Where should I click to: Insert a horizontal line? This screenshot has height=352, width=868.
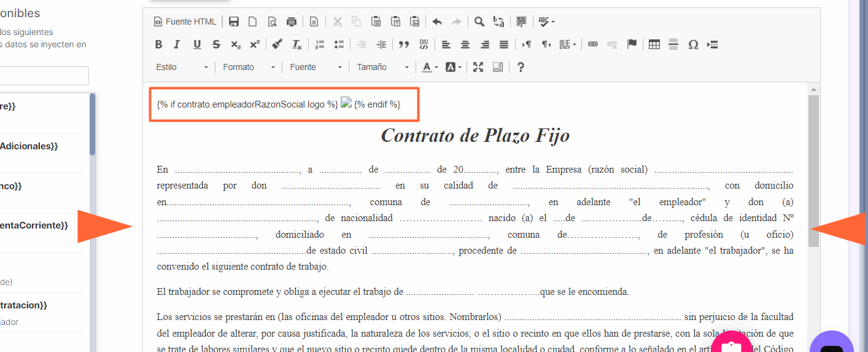tap(673, 44)
